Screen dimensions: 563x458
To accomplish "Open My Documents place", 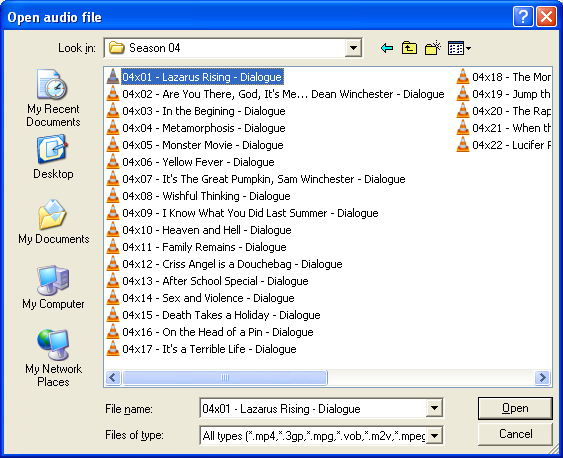I will [53, 222].
